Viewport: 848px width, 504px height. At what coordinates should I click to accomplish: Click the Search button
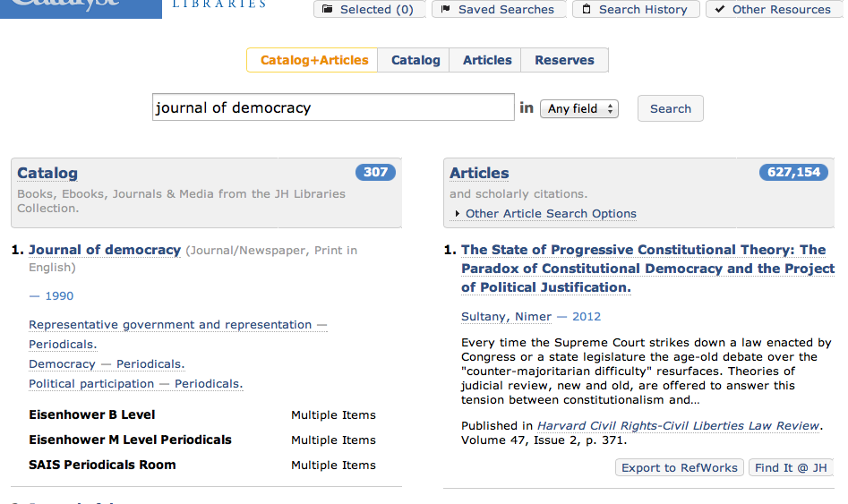point(670,108)
